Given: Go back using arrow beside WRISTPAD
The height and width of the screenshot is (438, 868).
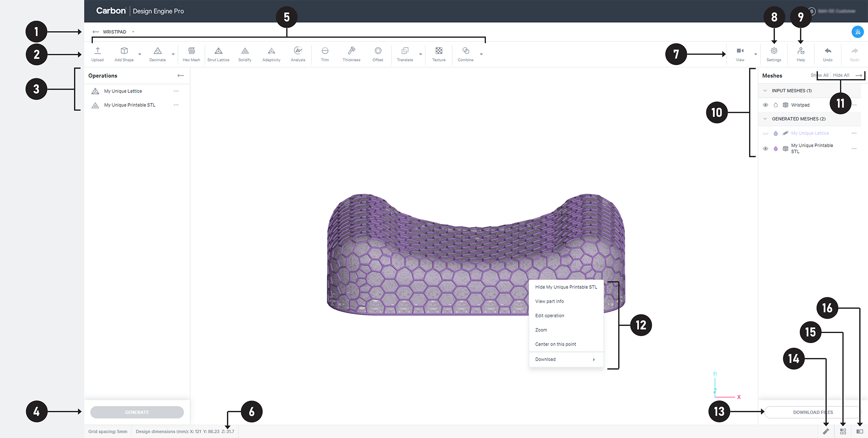Looking at the screenshot, I should click(96, 32).
